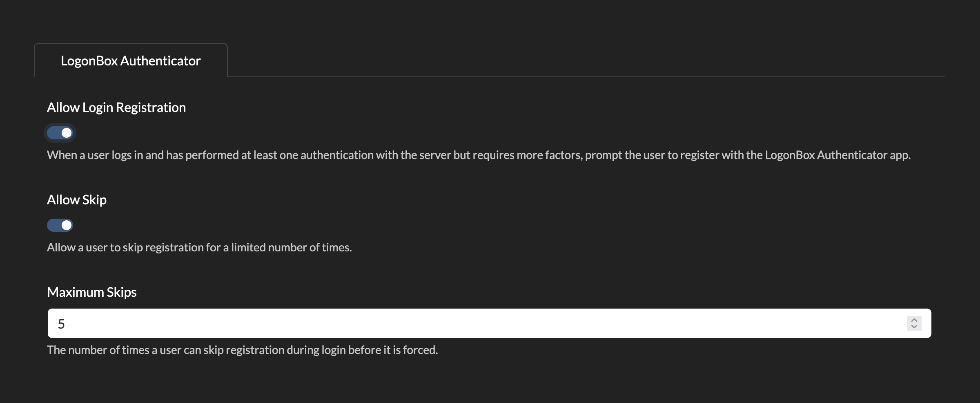Click the middle of the Maximum Skips box
Screen dimensions: 980x403
coord(489,323)
